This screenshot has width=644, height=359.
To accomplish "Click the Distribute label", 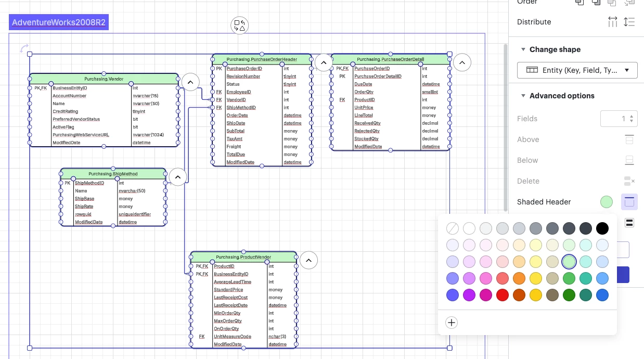I will (534, 22).
